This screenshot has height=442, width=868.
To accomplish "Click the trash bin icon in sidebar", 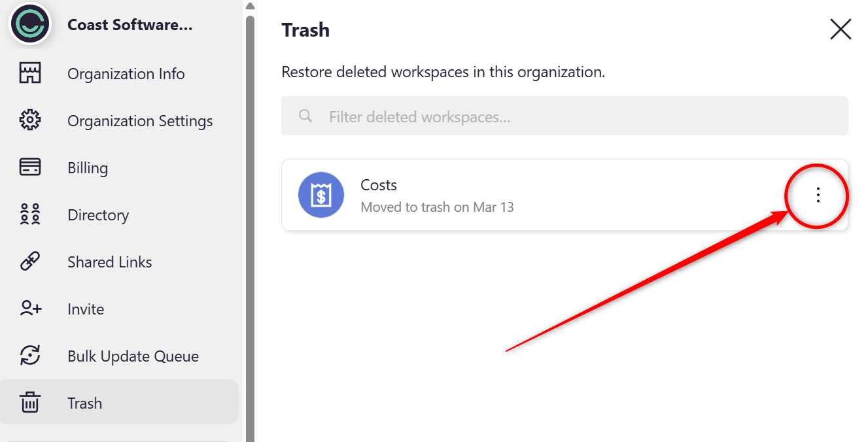I will [30, 403].
